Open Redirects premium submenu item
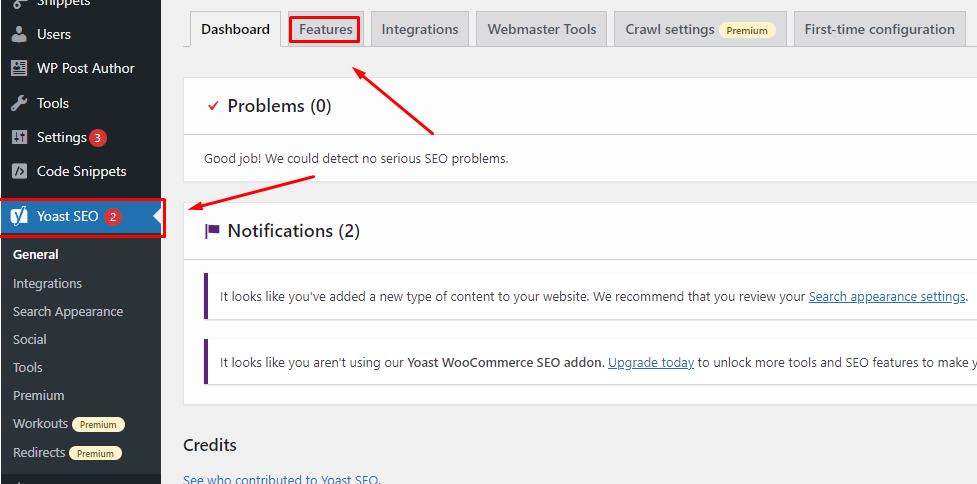977x484 pixels. click(x=39, y=452)
